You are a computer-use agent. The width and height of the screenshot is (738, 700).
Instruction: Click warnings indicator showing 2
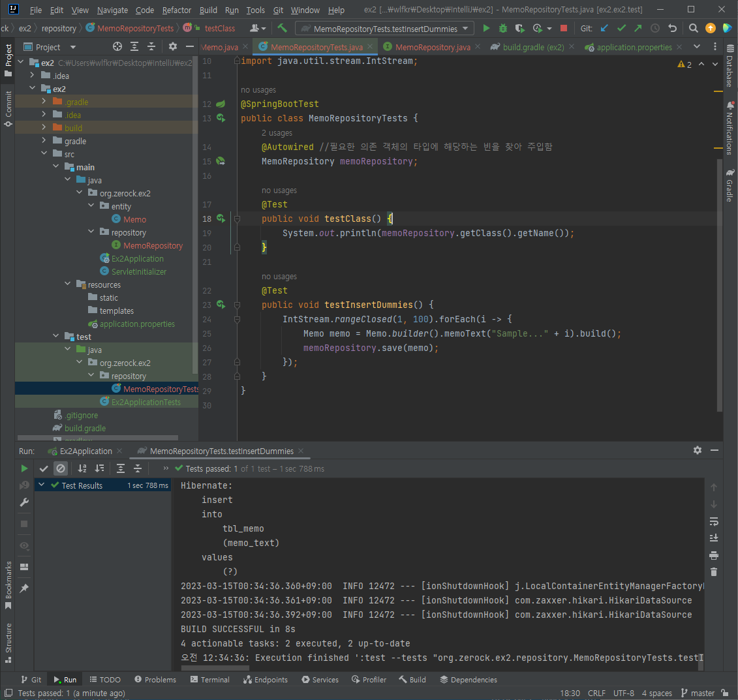684,65
